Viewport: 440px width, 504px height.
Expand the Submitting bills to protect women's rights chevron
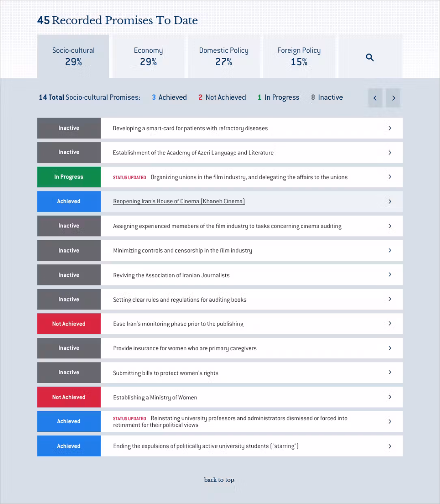[x=390, y=372]
